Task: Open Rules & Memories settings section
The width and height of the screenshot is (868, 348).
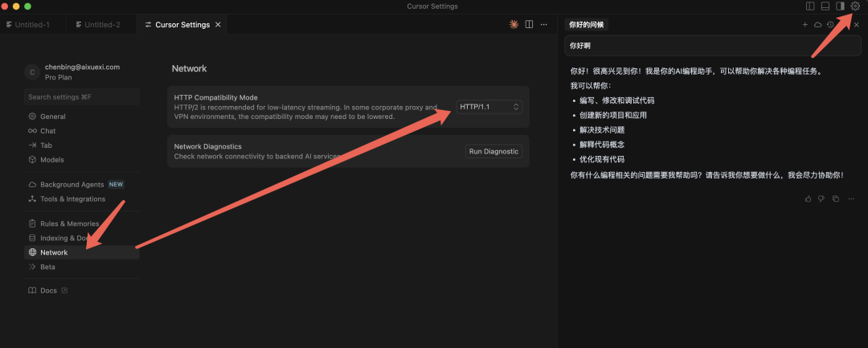Action: pyautogui.click(x=82, y=224)
